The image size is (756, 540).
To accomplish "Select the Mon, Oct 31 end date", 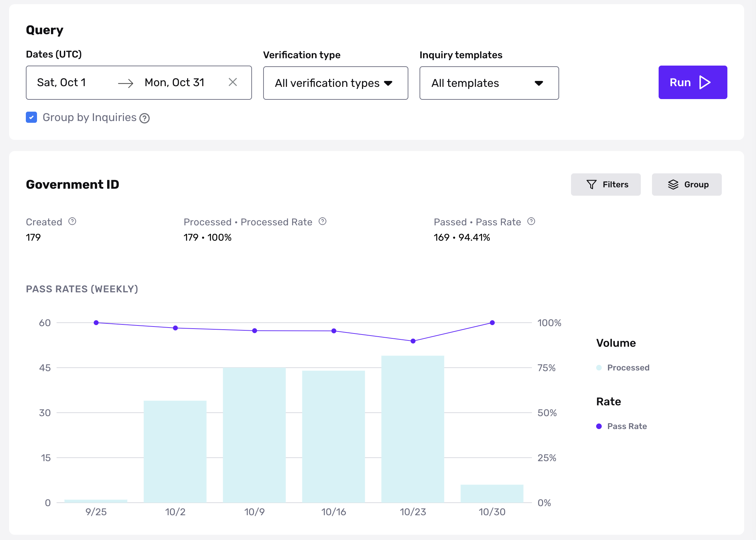I will (x=174, y=82).
